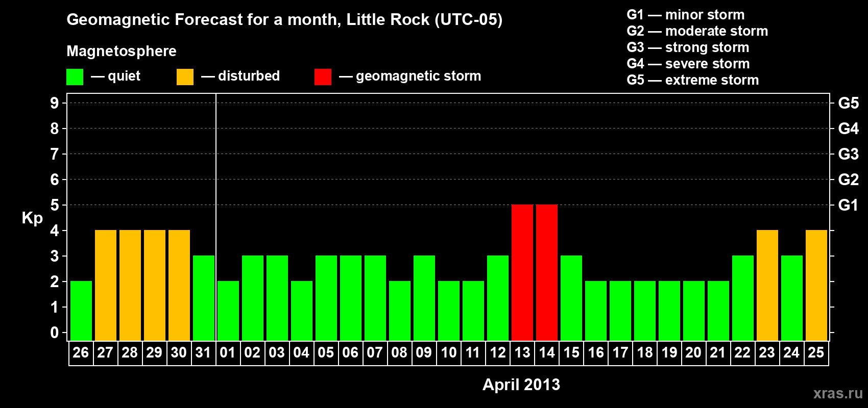The image size is (868, 408).
Task: Click the date label 05 on axis
Action: 326,352
